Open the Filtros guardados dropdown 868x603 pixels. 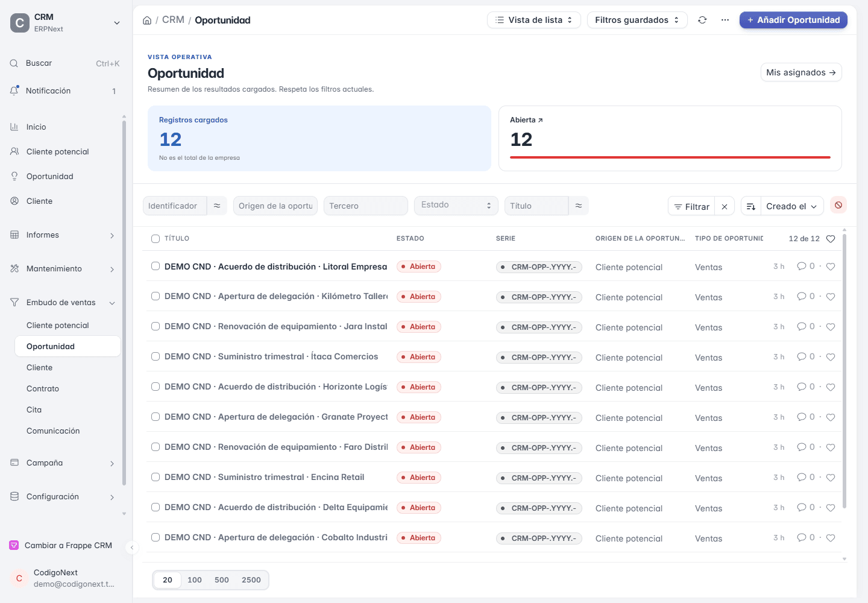tap(637, 20)
